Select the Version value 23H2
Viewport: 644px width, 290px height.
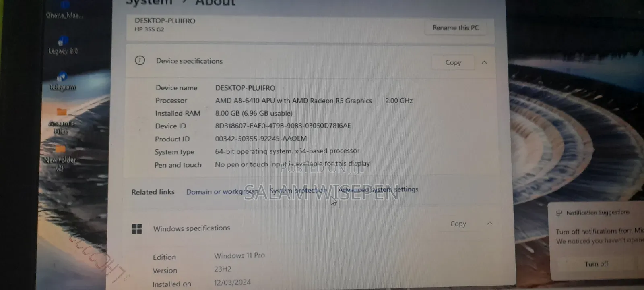pyautogui.click(x=223, y=269)
